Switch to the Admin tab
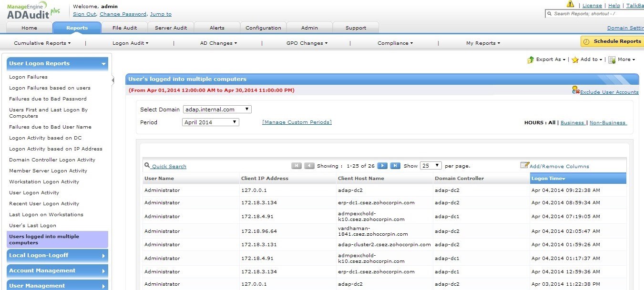The image size is (644, 290). pos(309,28)
